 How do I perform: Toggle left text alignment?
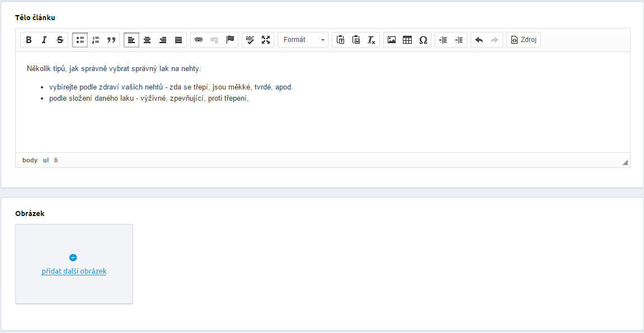coord(131,40)
